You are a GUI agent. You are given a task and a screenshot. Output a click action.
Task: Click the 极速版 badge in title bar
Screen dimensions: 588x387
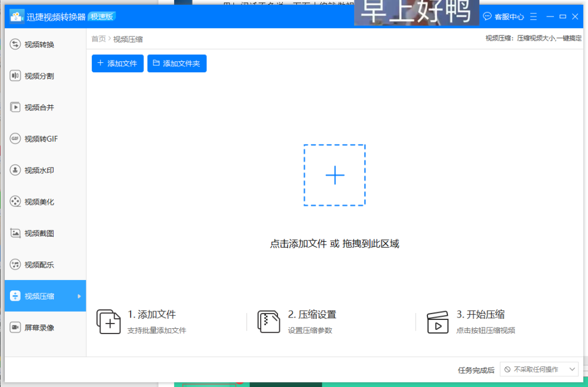click(103, 16)
